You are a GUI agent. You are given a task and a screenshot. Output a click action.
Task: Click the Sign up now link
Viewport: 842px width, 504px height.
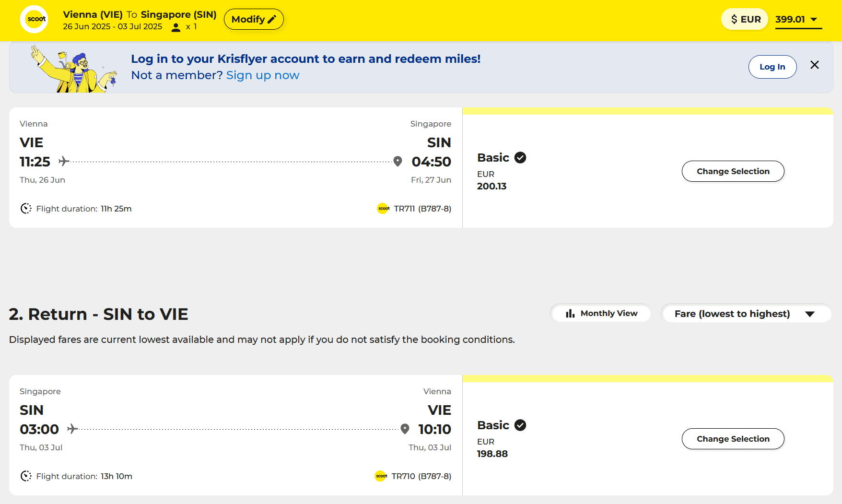[263, 75]
